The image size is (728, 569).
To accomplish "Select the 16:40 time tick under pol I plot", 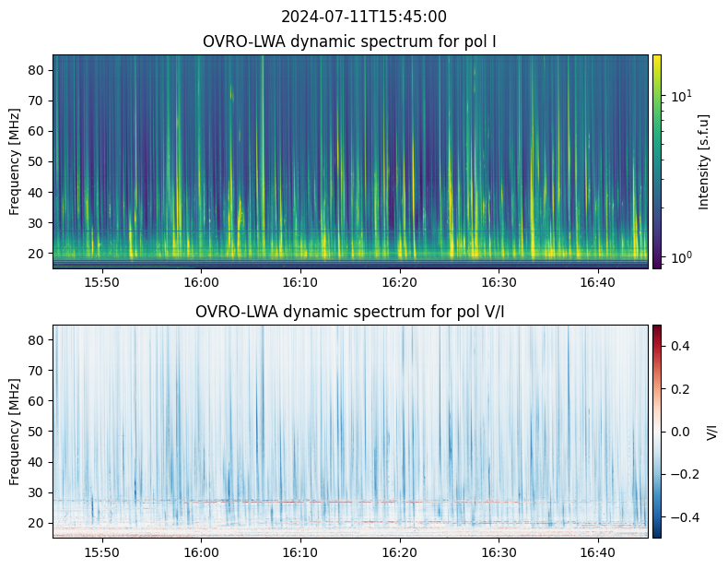I will (597, 282).
